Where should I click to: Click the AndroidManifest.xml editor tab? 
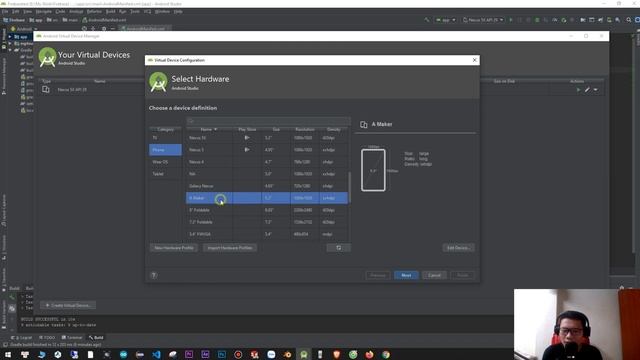point(144,29)
